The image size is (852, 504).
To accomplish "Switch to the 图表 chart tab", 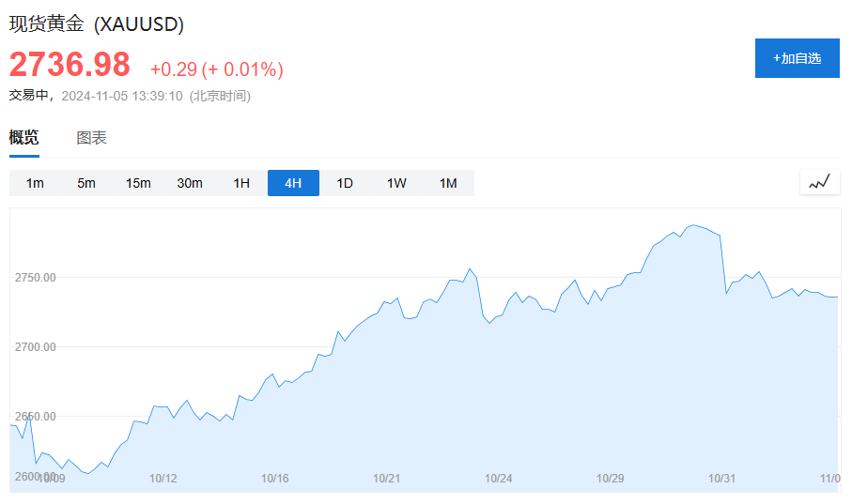I will 91,137.
